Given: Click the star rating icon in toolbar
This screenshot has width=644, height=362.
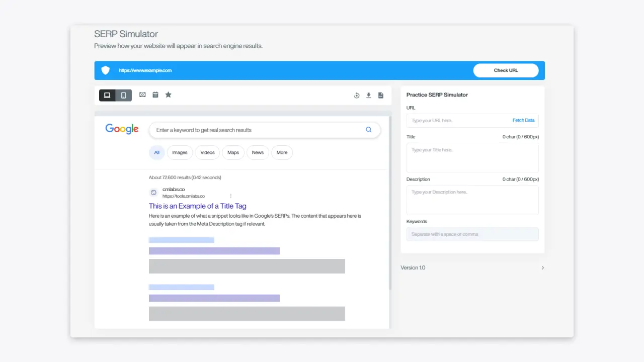Looking at the screenshot, I should point(169,95).
